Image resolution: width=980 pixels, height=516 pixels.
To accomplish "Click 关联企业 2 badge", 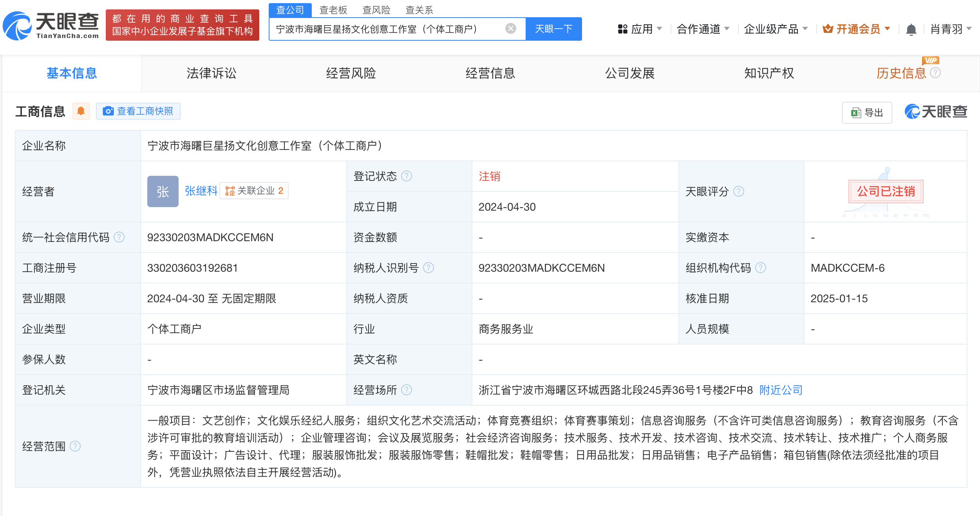I will [x=254, y=191].
